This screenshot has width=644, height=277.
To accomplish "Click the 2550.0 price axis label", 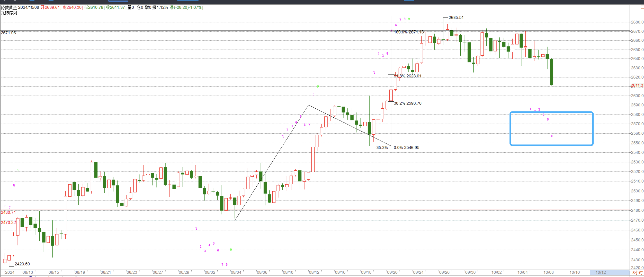I will [x=637, y=143].
